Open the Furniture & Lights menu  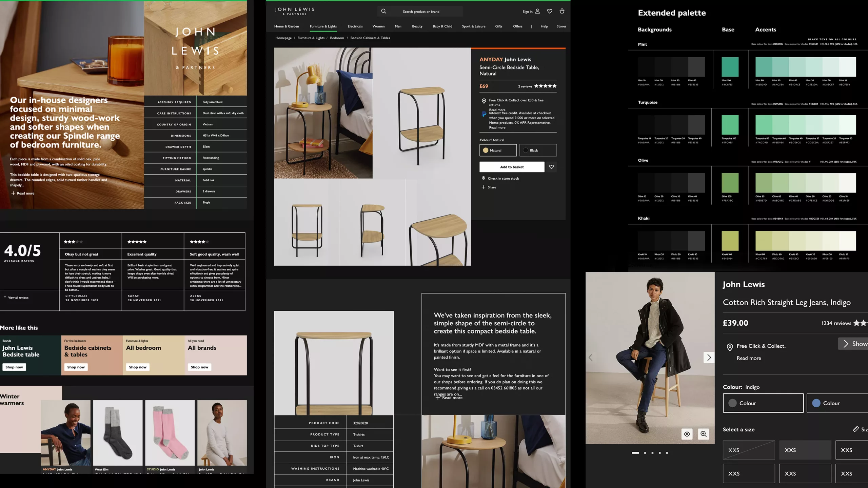323,26
